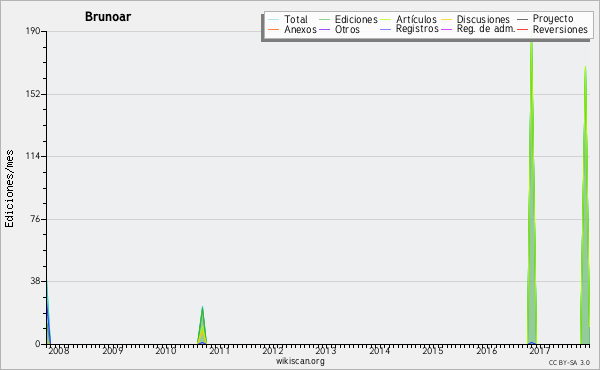The height and width of the screenshot is (370, 600).
Task: Click the Proyecto legend label
Action: click(x=553, y=19)
